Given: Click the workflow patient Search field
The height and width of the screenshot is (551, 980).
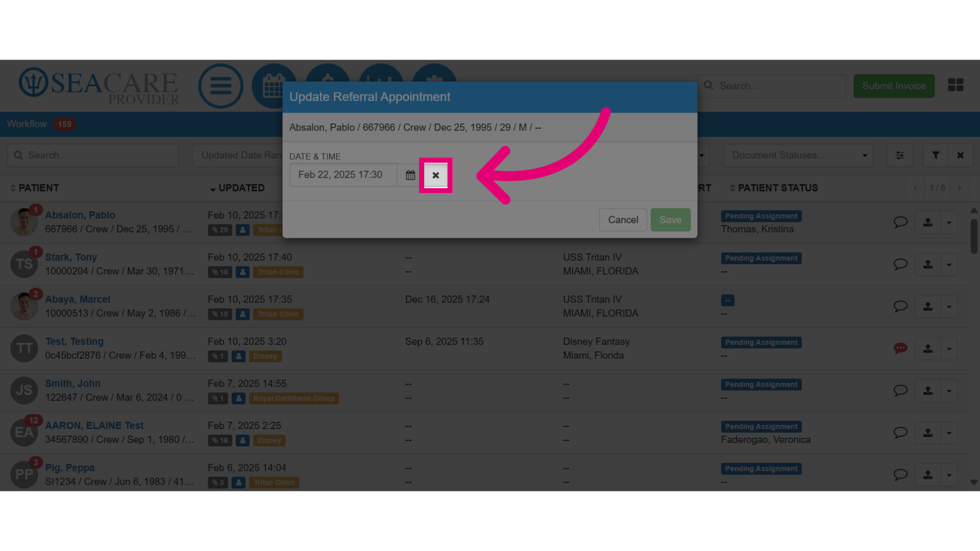Looking at the screenshot, I should pos(93,155).
